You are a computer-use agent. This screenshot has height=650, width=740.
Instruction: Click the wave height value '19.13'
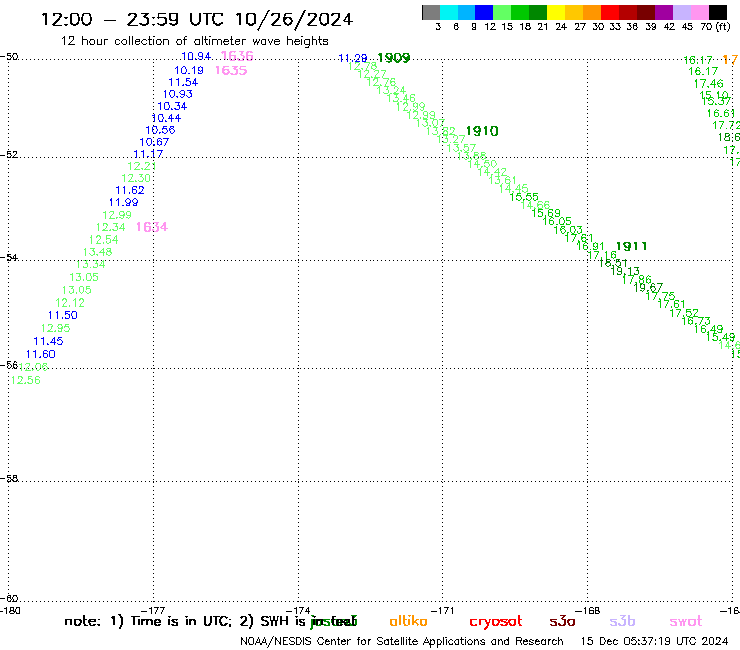(x=625, y=271)
